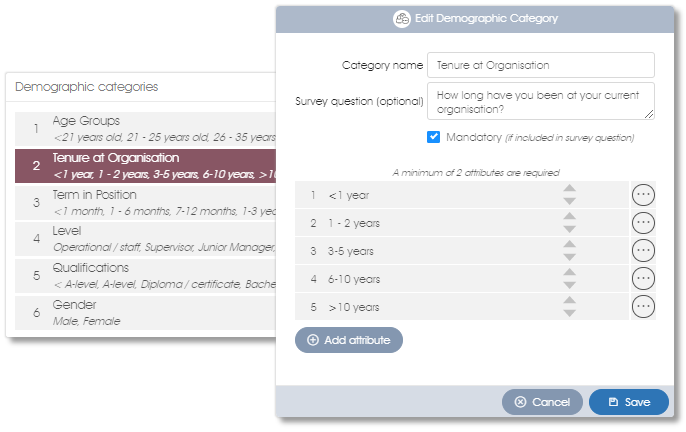The image size is (686, 432).
Task: Open options menu for '3-5 years' attribute
Action: tap(643, 251)
